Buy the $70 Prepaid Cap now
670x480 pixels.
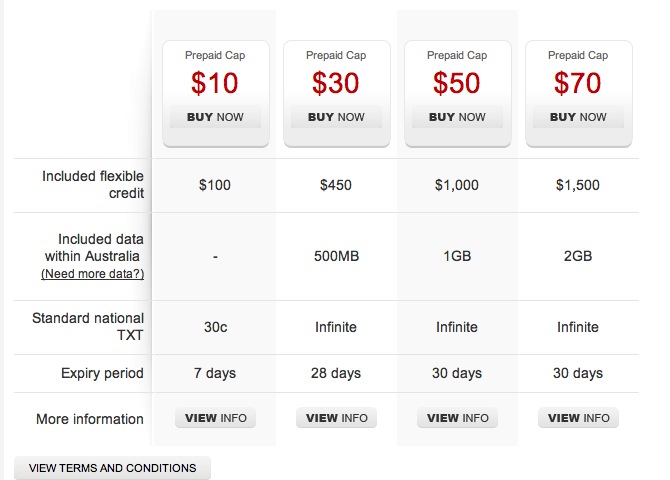578,117
